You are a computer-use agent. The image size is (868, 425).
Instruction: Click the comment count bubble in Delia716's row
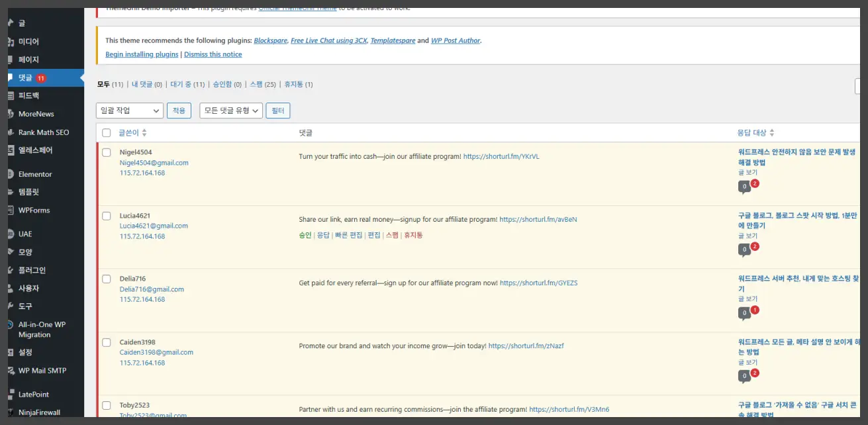(x=744, y=313)
